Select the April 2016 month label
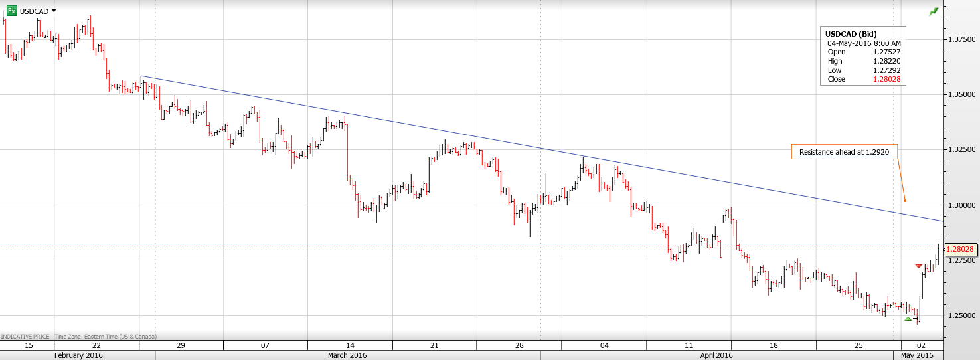The height and width of the screenshot is (360, 980). [x=716, y=355]
